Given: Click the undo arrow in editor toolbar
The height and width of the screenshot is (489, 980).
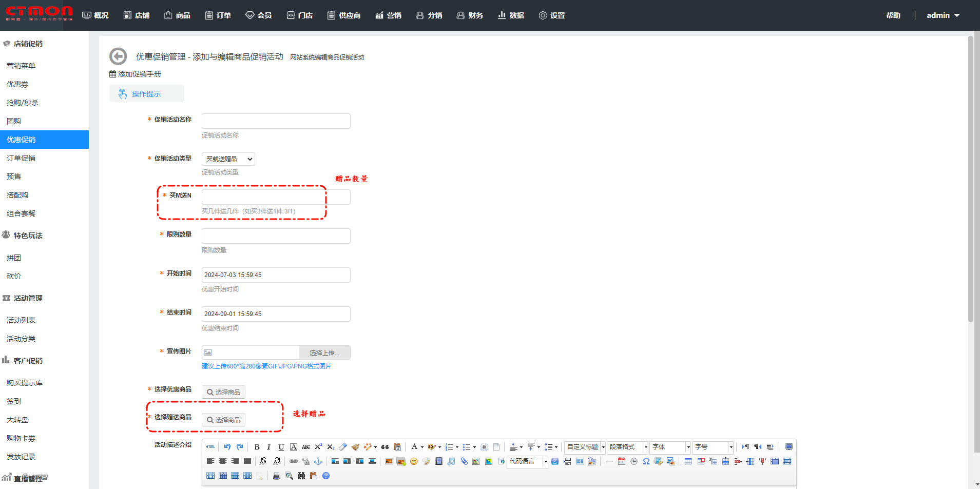Looking at the screenshot, I should click(x=227, y=447).
